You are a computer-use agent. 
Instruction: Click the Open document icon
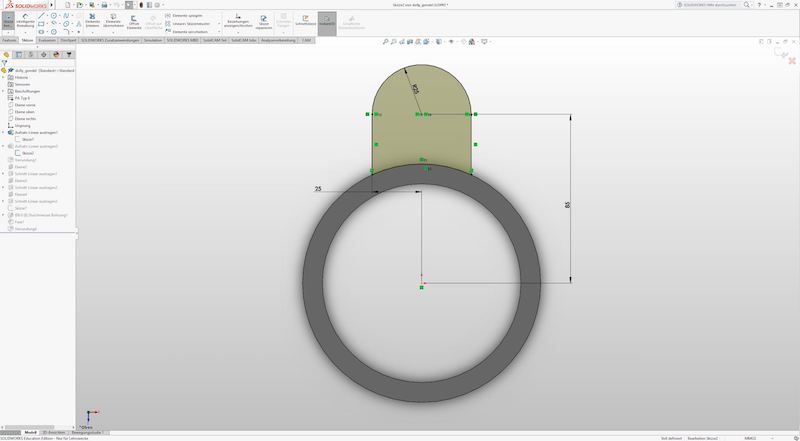pos(80,5)
